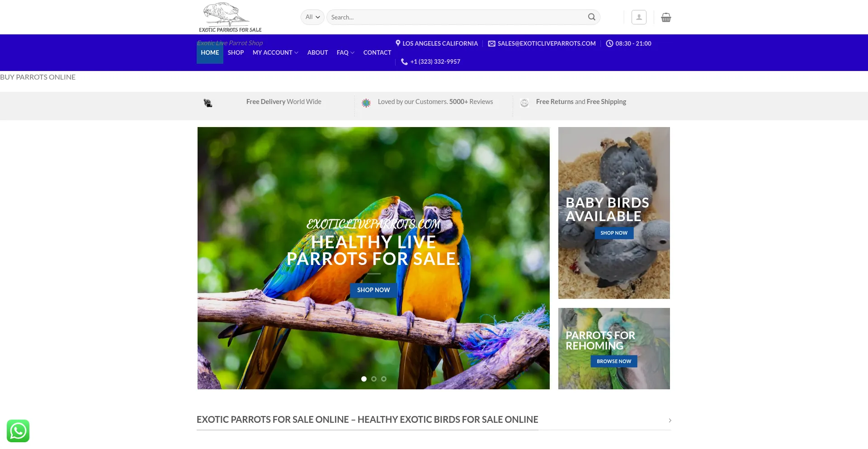Click the Free Delivery parrot icon
868x449 pixels.
coord(208,103)
